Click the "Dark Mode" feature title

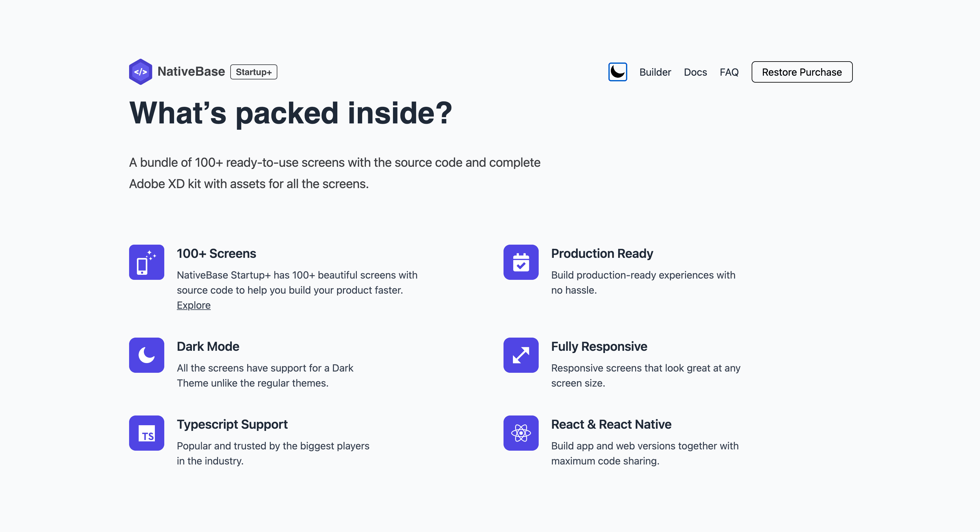208,346
